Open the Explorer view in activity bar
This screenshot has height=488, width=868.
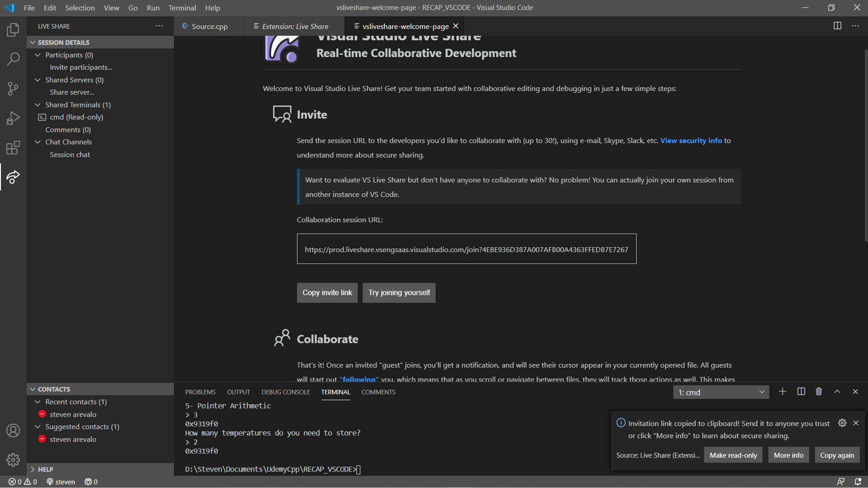coord(13,30)
